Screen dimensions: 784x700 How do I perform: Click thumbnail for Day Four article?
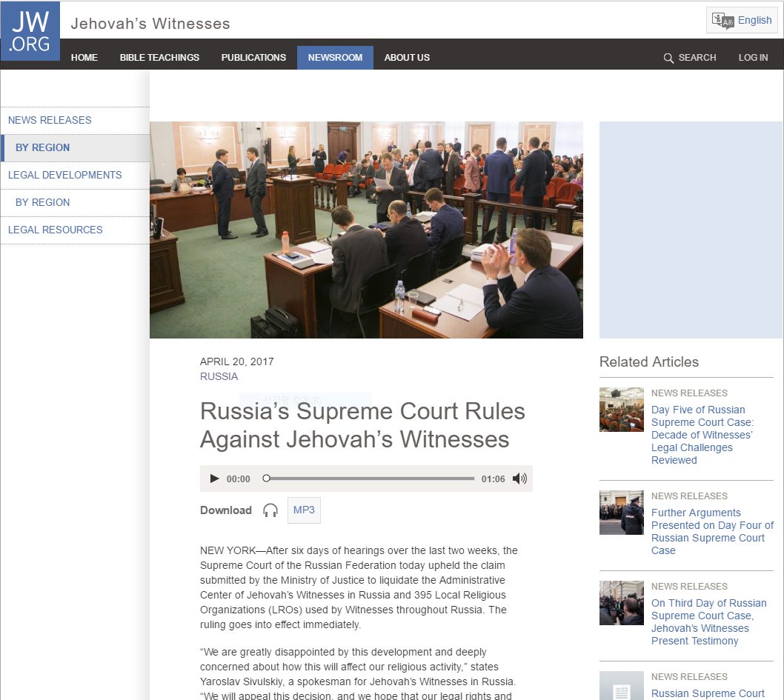pos(622,513)
